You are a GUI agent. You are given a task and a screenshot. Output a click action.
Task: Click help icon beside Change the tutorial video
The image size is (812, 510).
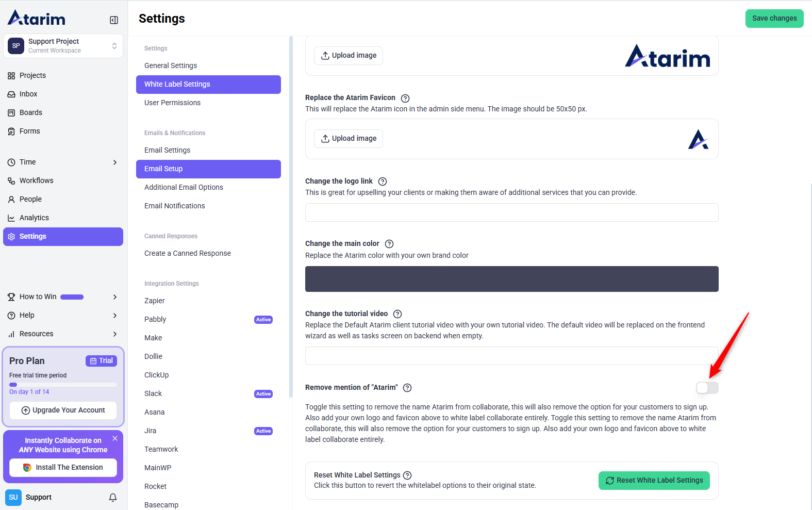pyautogui.click(x=397, y=314)
